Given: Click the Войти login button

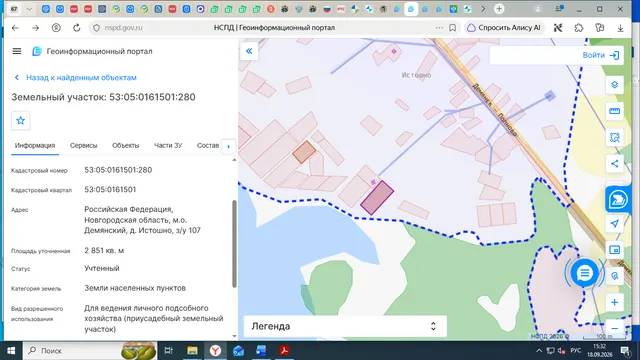Looking at the screenshot, I should point(601,55).
